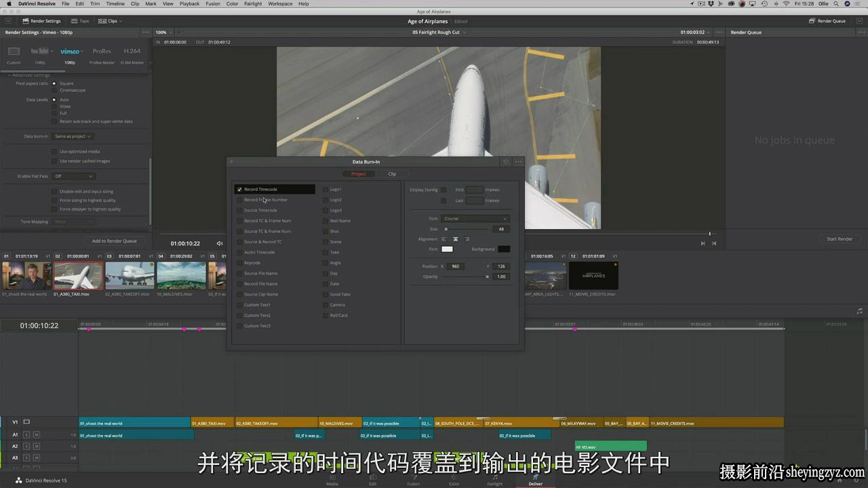Switch to the Deliver page
Screen dimensions: 868x488
click(x=536, y=480)
